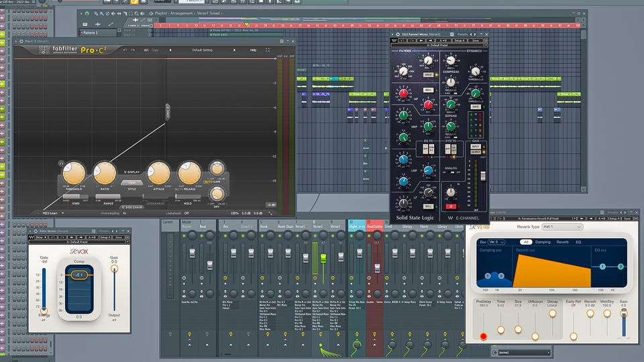The height and width of the screenshot is (362, 644).
Task: Click RVerb Damping node 1
Action: pyautogui.click(x=488, y=276)
